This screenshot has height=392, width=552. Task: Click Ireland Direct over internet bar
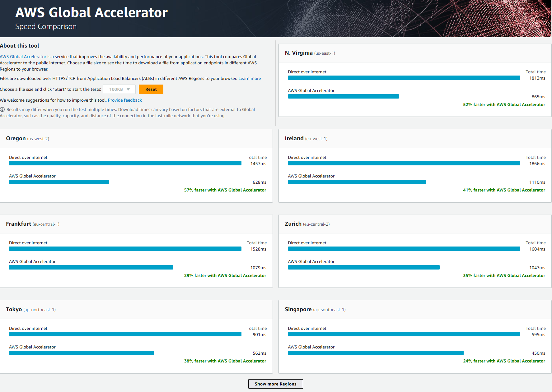click(404, 163)
